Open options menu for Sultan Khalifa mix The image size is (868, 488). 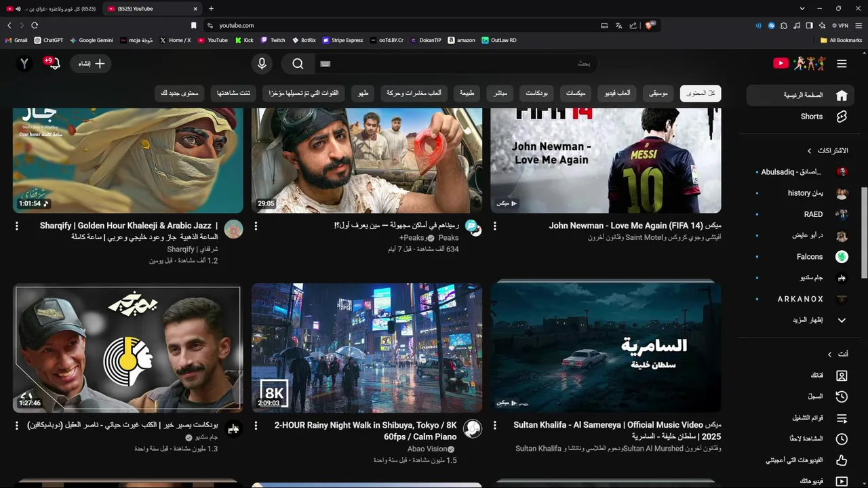494,426
